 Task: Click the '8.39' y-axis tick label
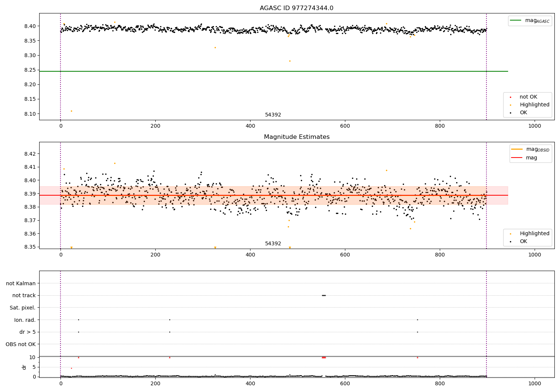click(30, 194)
